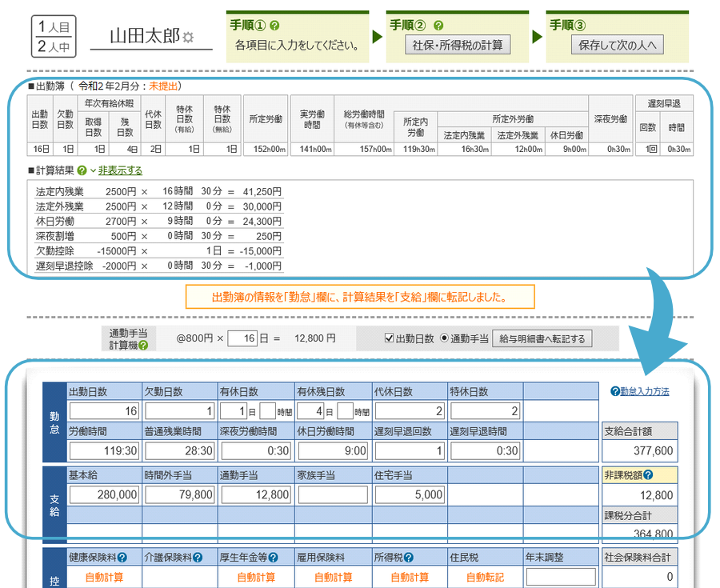Click the gear icon beside 山田太郎
This screenshot has width=720, height=588.
(x=188, y=37)
